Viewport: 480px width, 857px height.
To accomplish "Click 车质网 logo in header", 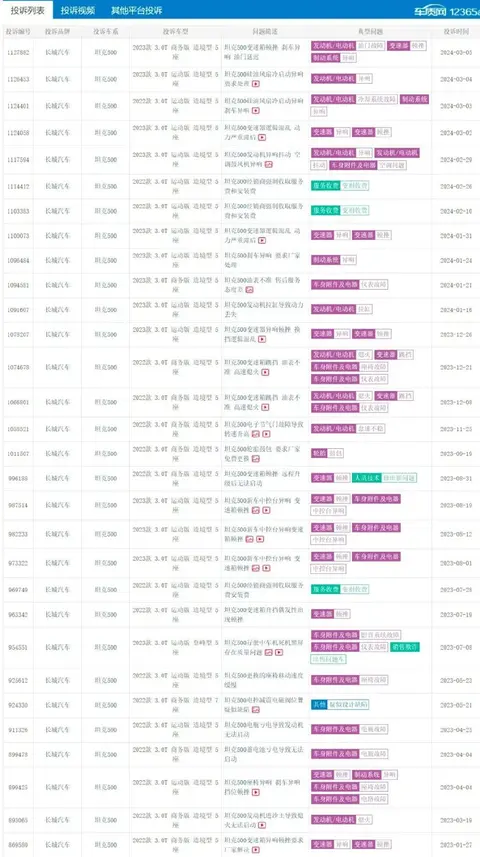I will tap(432, 11).
